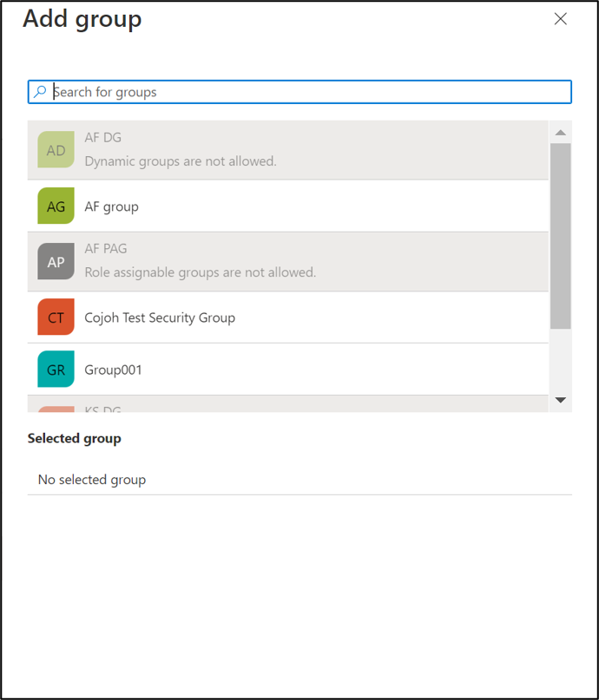Image resolution: width=599 pixels, height=700 pixels.
Task: Select Cojoh Test Security Group
Action: [x=260, y=317]
